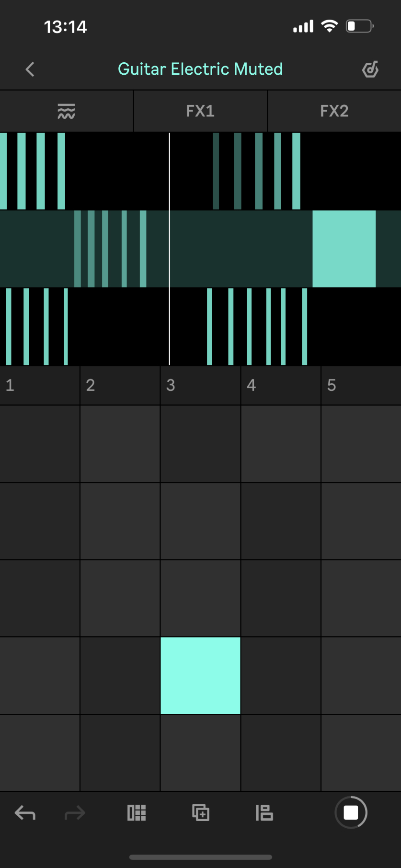Screen dimensions: 401x868
Task: Tap the bottom empty clip slot under scene 5
Action: [361, 753]
